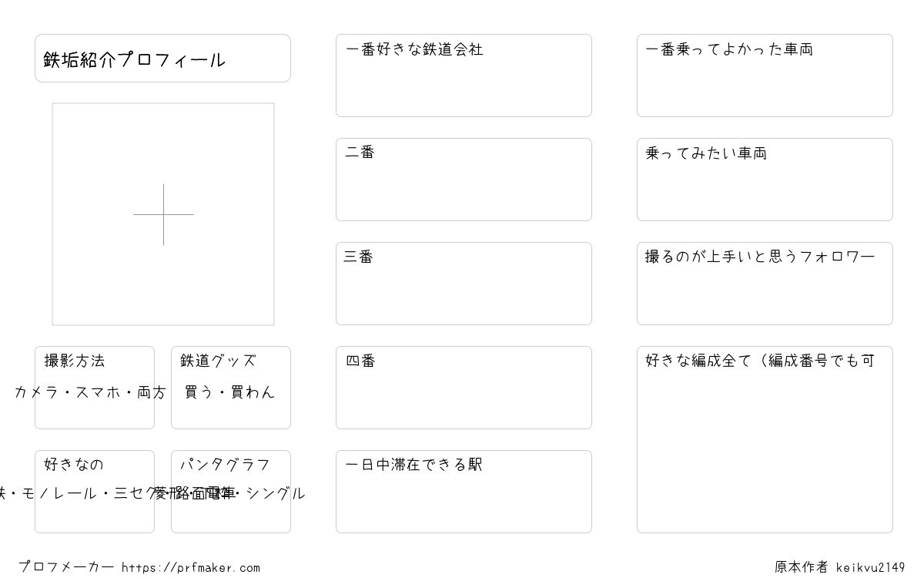Select the 一番乗ってよかった車両 field

coord(765,76)
